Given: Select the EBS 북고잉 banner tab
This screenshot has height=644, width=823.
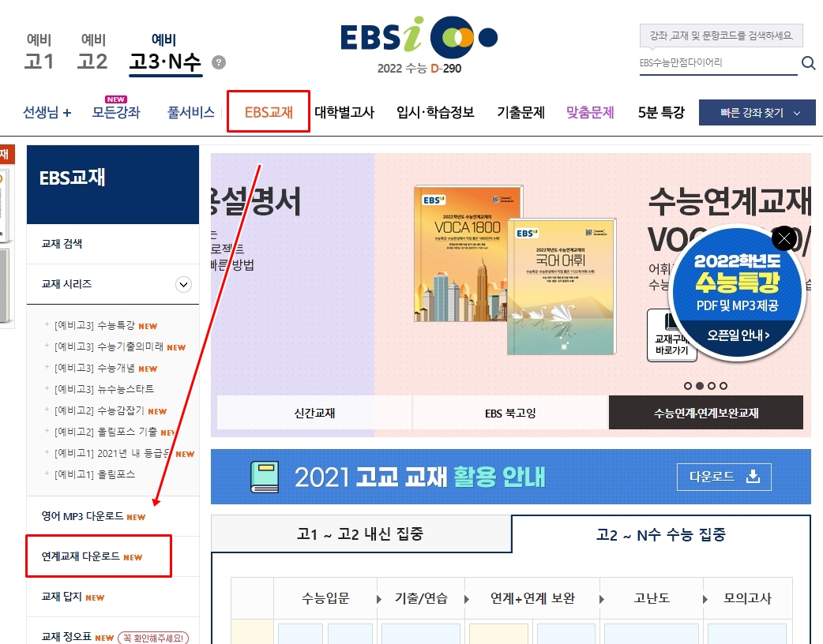Looking at the screenshot, I should coord(510,413).
